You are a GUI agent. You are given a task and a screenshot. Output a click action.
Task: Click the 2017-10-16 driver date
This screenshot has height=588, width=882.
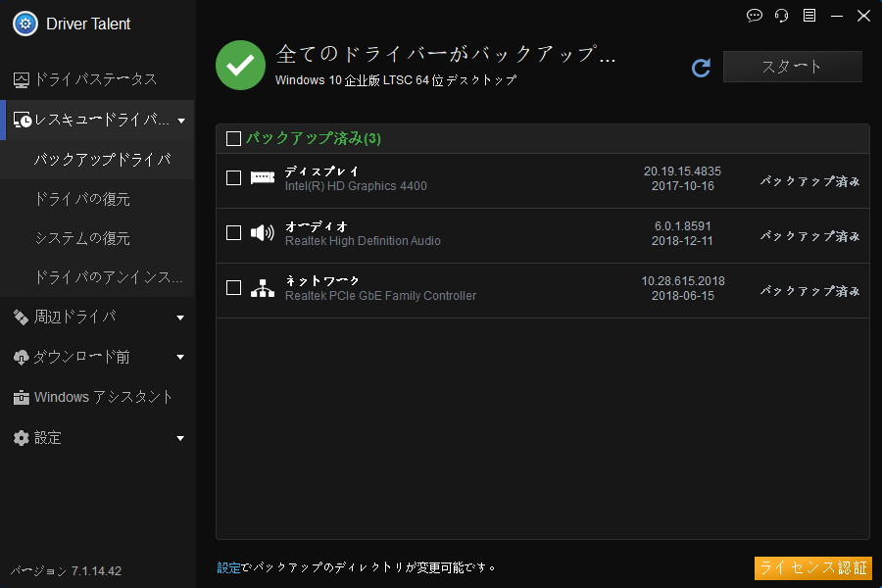pyautogui.click(x=683, y=186)
